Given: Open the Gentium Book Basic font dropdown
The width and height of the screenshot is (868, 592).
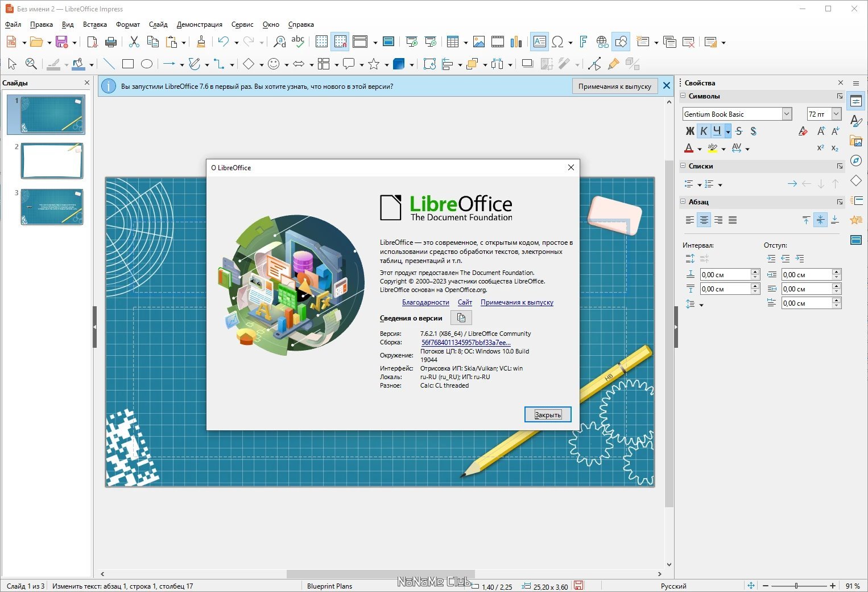Looking at the screenshot, I should tap(787, 114).
